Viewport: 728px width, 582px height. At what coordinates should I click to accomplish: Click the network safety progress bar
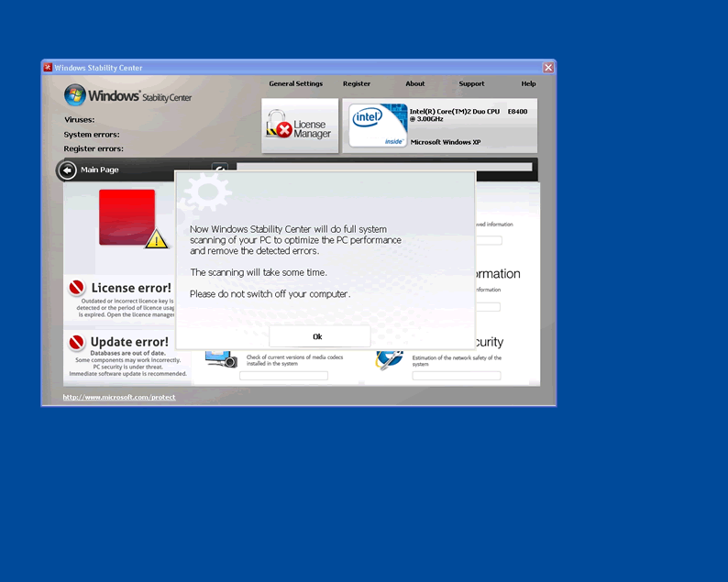point(457,376)
